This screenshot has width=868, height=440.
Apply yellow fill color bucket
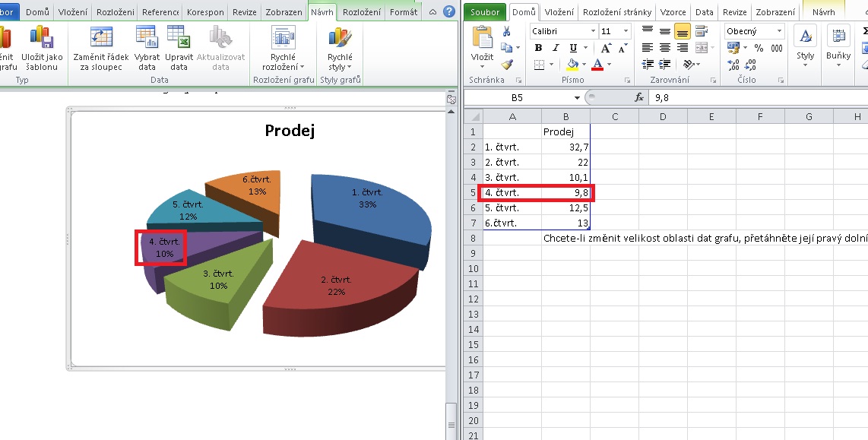click(573, 65)
